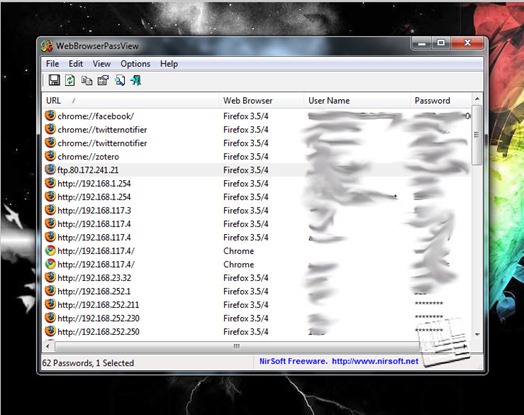Click the masked password in the 192.168.252.211 row

(429, 303)
